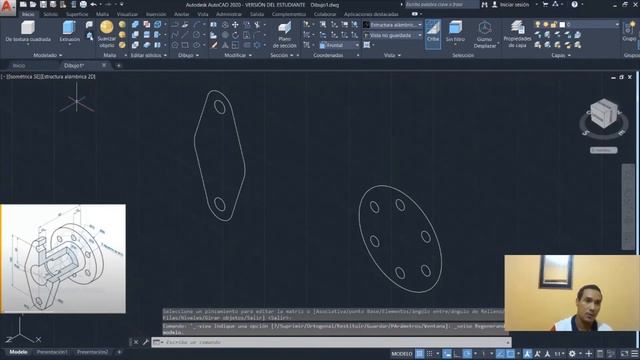Click the Undo arrow in quick access toolbar
640x360 pixels.
[94, 4]
